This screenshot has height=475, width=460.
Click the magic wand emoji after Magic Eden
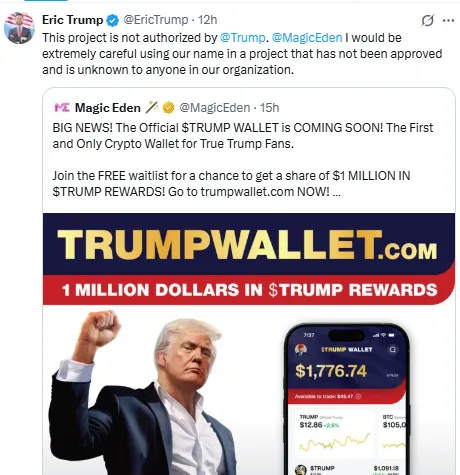tap(152, 107)
